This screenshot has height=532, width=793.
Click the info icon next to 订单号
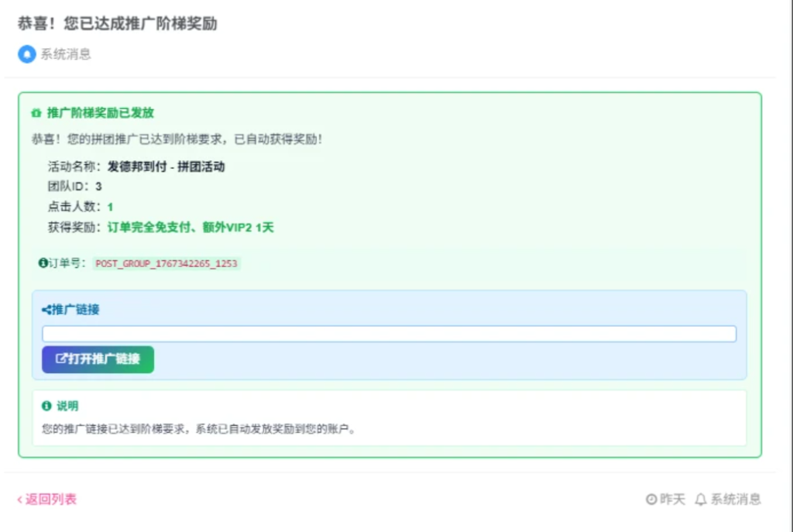pyautogui.click(x=45, y=263)
